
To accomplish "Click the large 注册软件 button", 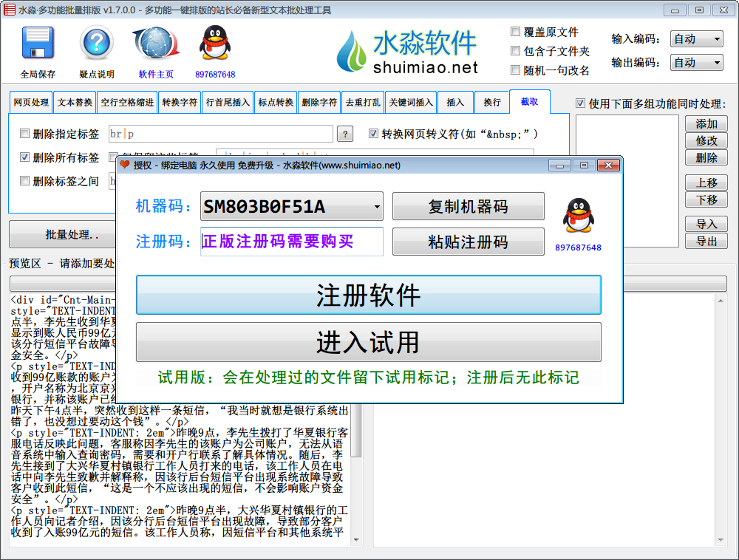I will 369,295.
